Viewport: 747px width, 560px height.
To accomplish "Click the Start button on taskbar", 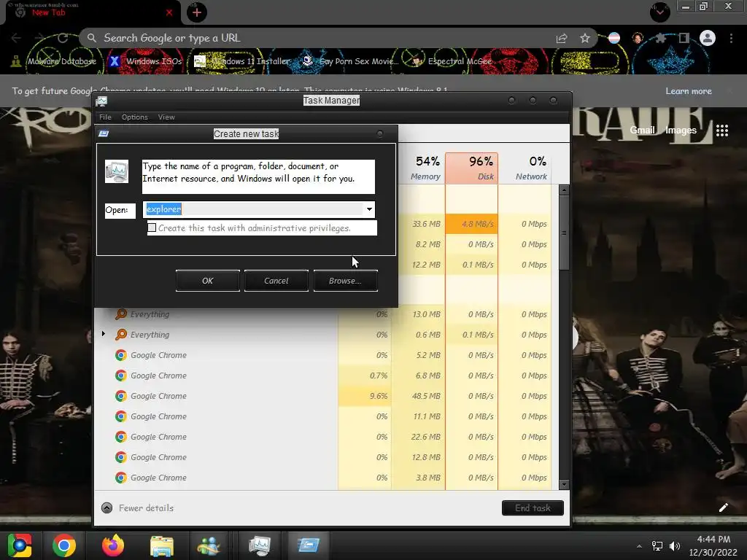I will [20, 545].
